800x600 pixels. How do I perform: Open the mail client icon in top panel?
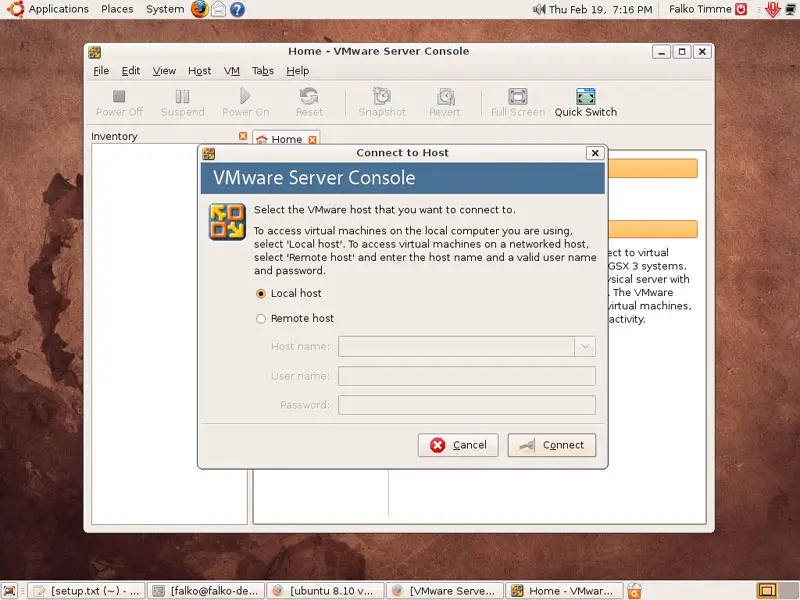point(218,9)
